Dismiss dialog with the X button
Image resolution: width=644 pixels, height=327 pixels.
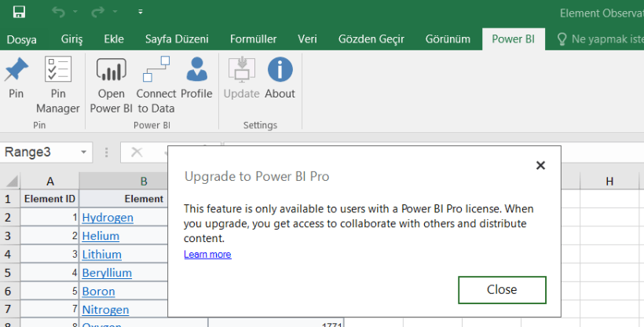[x=540, y=165]
